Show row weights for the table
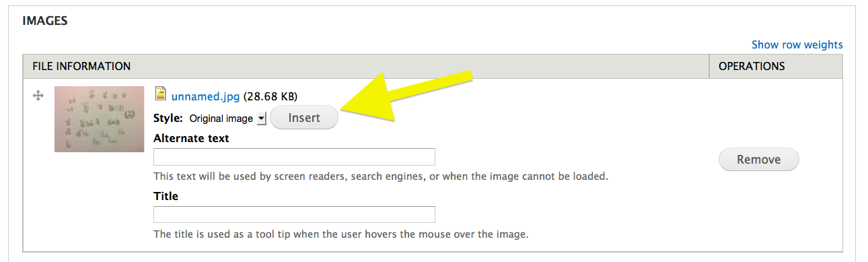 tap(797, 44)
